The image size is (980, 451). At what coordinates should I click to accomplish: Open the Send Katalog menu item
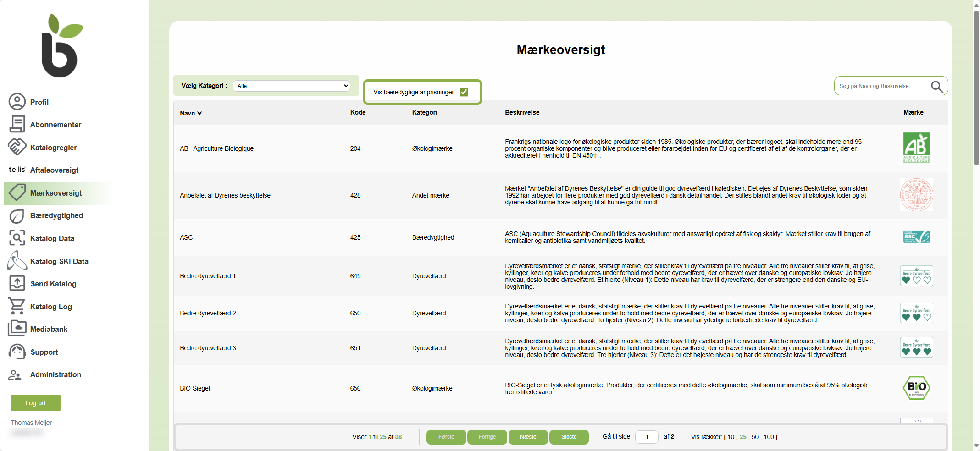click(53, 284)
